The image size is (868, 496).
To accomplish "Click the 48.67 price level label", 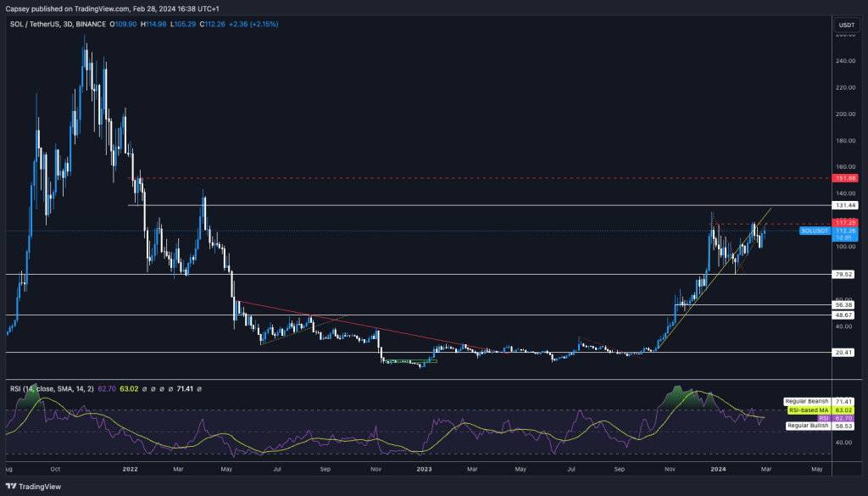I will tap(845, 315).
